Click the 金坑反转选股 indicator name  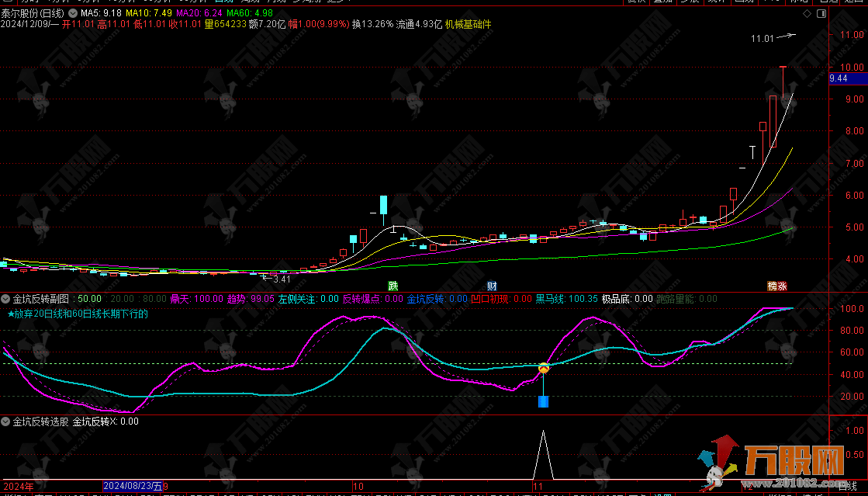pyautogui.click(x=41, y=421)
